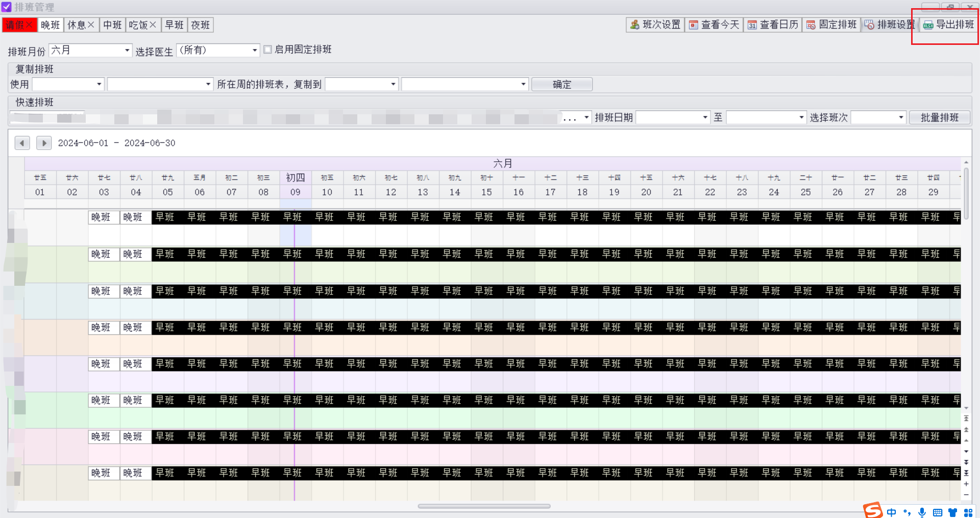Open 查看日历 calendar view
Viewport: 980px width, 518px height.
point(772,24)
